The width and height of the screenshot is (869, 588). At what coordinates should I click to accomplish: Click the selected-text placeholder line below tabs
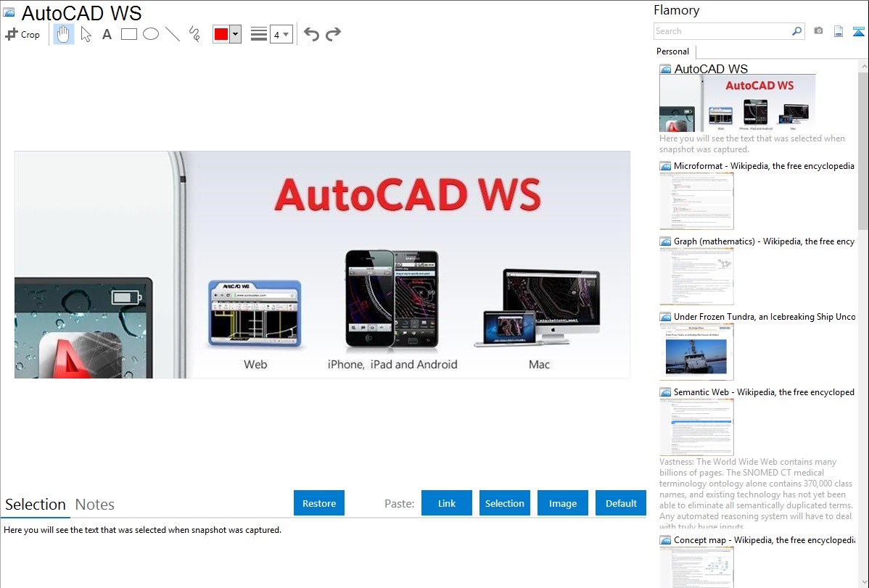click(142, 530)
